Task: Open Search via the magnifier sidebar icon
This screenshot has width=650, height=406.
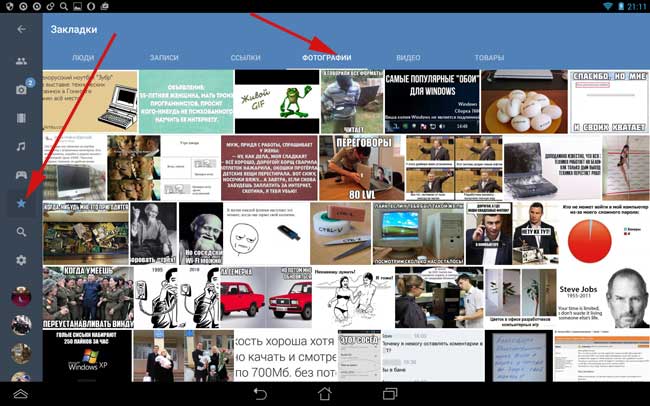Action: [21, 232]
